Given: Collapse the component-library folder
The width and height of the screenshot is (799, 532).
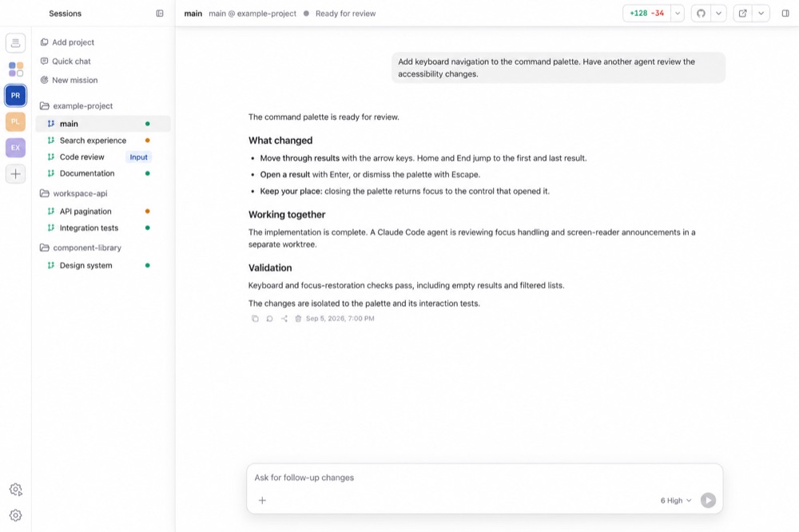Looking at the screenshot, I should click(81, 248).
